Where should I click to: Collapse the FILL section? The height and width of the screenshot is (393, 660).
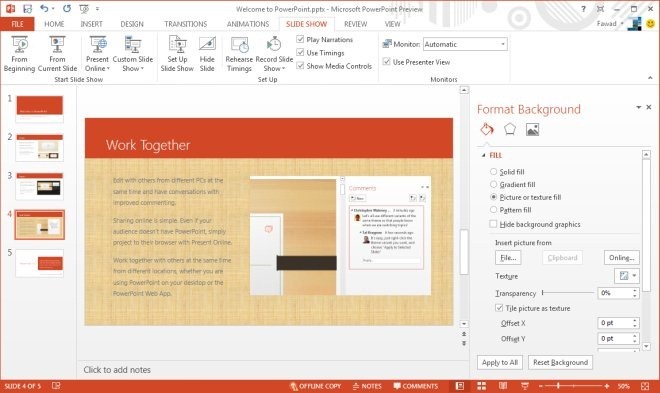[483, 155]
